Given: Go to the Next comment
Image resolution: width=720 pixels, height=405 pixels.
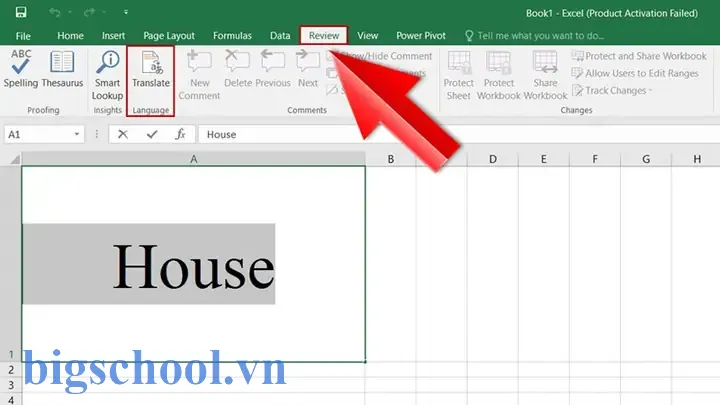Looking at the screenshot, I should [308, 68].
